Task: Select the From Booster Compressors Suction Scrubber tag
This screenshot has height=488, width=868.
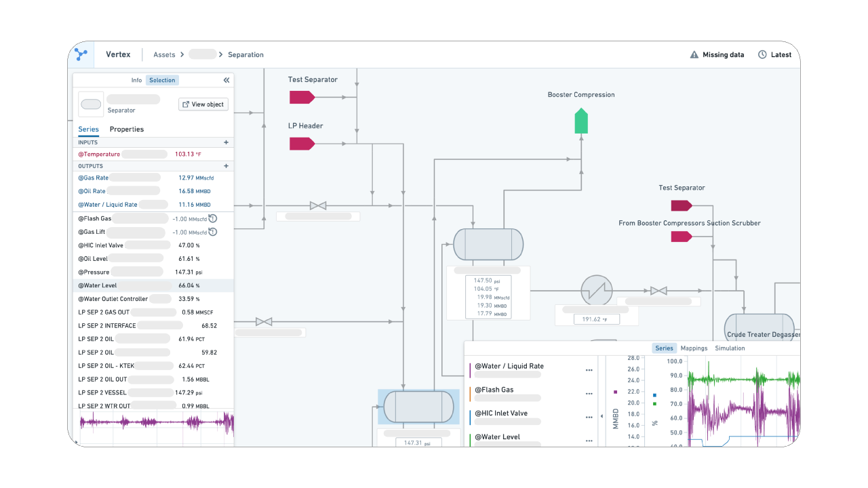Action: pos(682,237)
